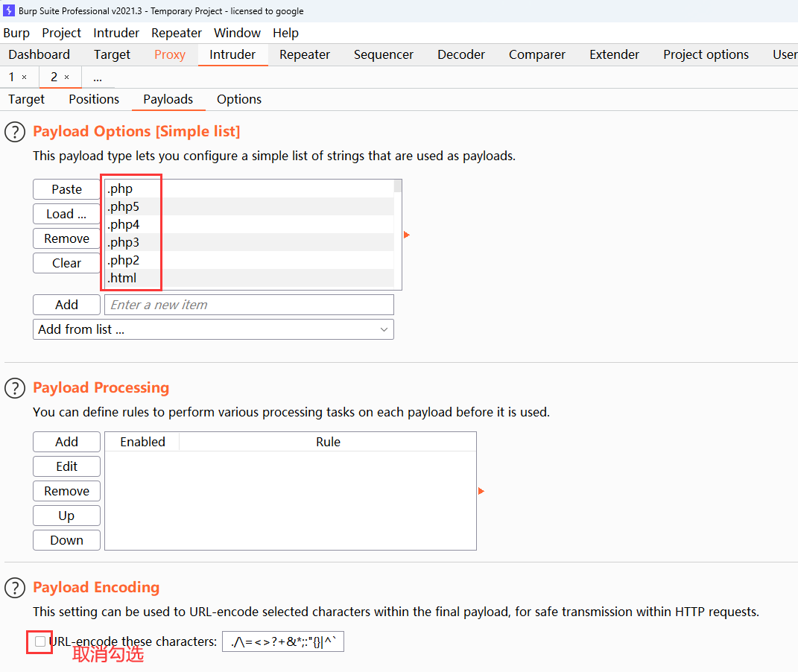The height and width of the screenshot is (672, 798).
Task: Click orange arrow beside payload list
Action: click(x=406, y=235)
